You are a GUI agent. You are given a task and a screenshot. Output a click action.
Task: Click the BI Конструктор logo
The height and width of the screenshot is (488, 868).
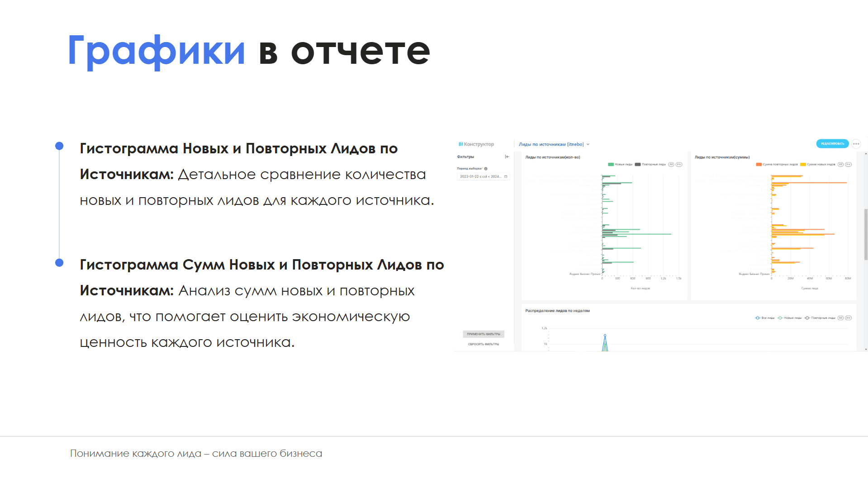pos(476,144)
